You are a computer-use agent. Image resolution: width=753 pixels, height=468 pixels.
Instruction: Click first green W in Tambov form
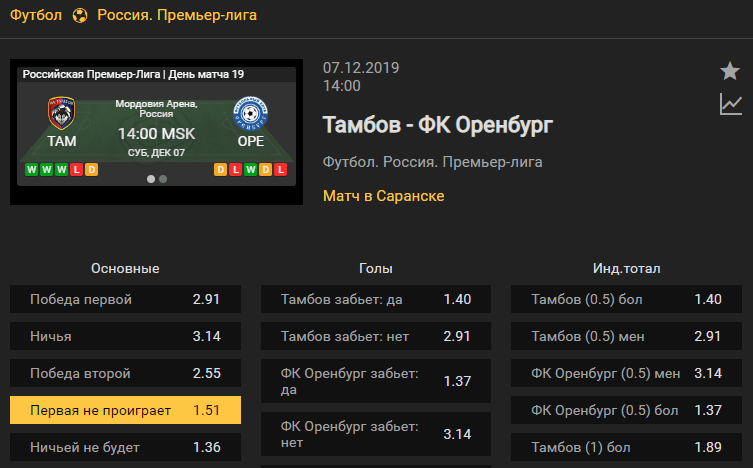(x=32, y=169)
